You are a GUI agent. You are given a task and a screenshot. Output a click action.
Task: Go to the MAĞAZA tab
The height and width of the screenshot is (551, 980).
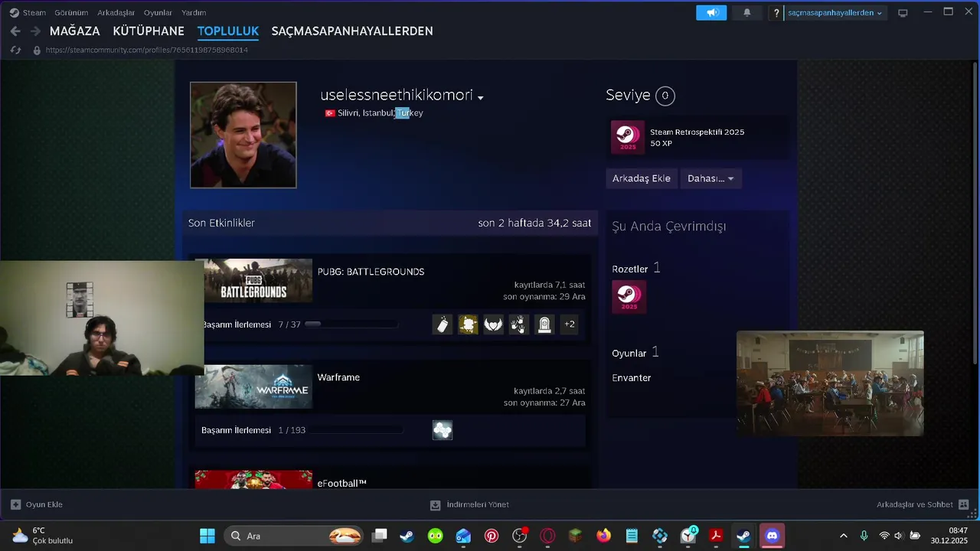[x=75, y=31]
